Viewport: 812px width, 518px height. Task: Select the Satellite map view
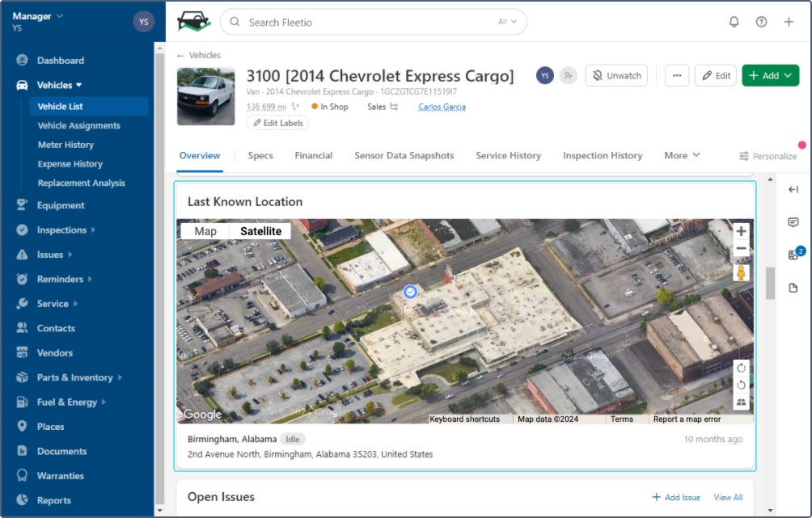click(x=260, y=231)
